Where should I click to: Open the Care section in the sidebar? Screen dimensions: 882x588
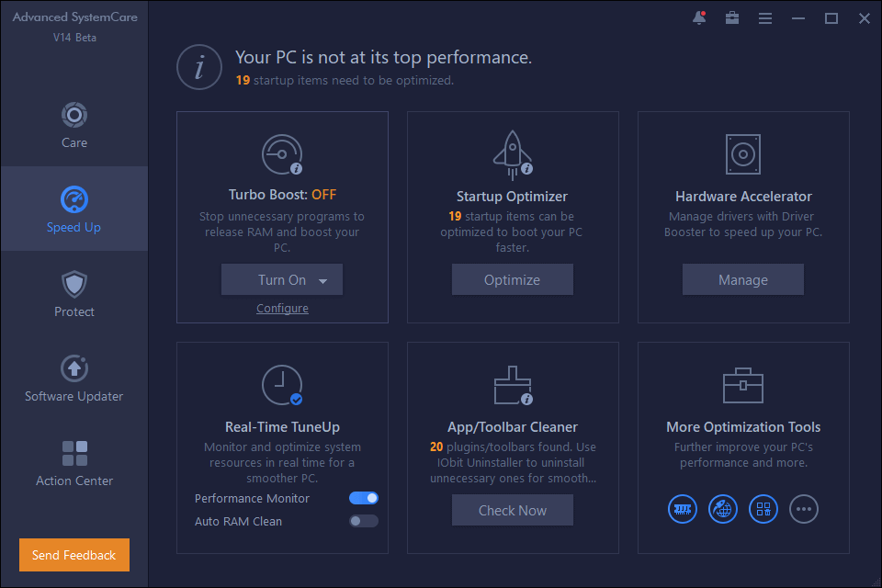click(x=73, y=124)
